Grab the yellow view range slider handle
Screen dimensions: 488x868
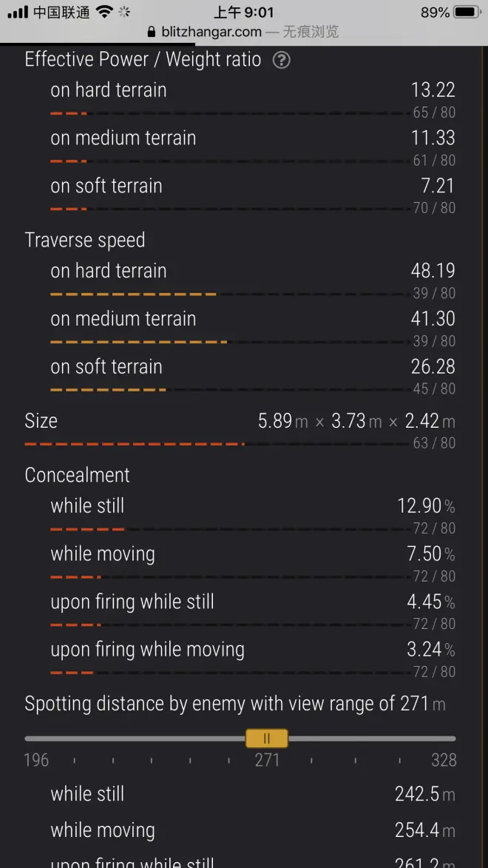[x=267, y=739]
